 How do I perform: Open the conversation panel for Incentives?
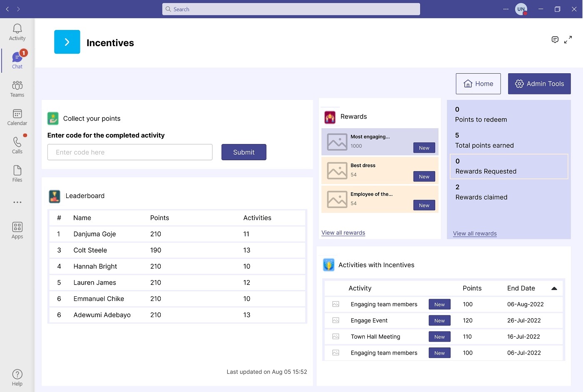click(x=555, y=40)
